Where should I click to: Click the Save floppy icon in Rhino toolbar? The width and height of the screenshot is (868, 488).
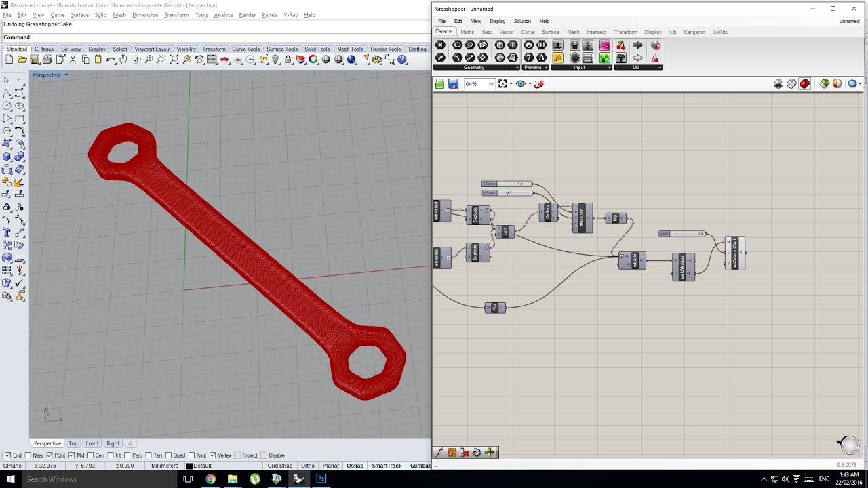35,60
